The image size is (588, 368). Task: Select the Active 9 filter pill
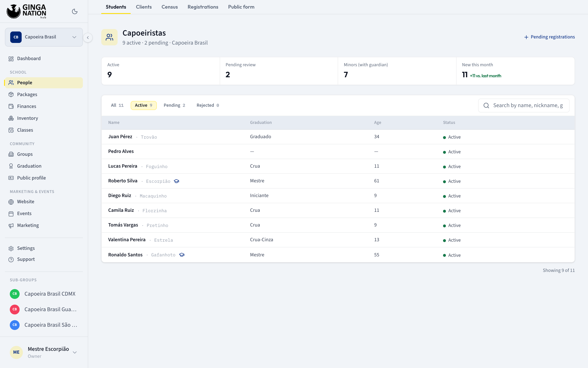144,105
